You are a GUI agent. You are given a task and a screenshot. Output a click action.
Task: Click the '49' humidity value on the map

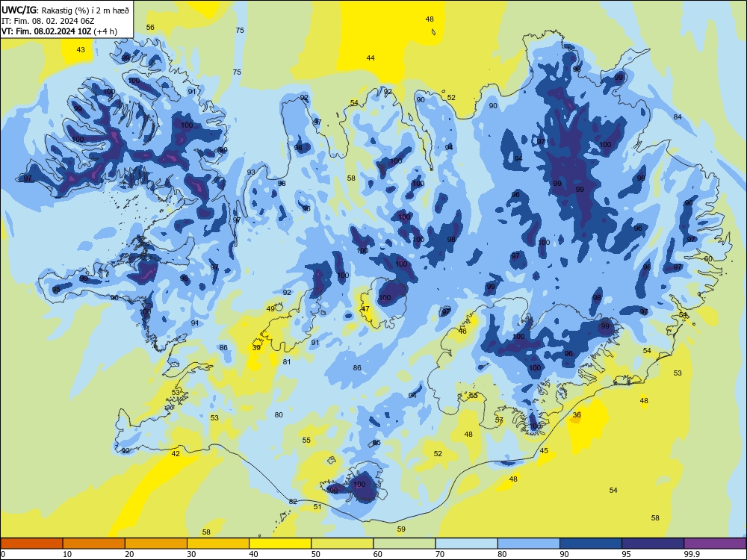click(x=270, y=308)
